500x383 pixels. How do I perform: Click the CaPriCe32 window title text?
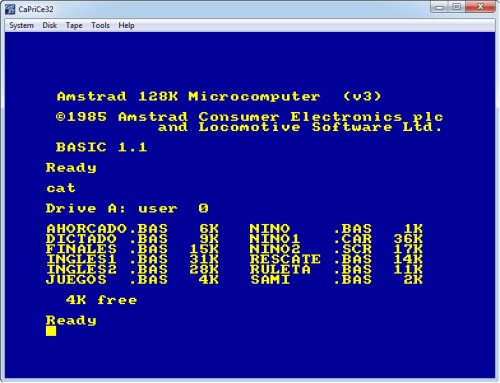pyautogui.click(x=36, y=9)
